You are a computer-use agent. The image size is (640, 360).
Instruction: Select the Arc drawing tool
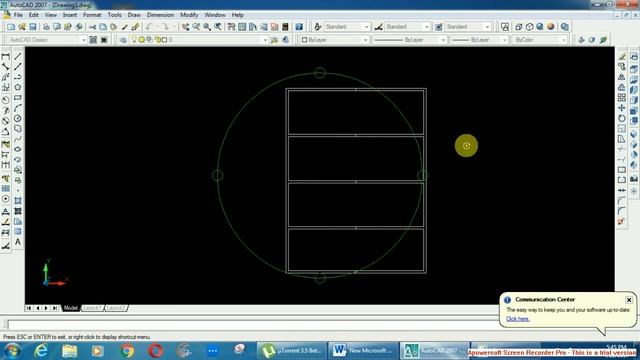pos(18,108)
